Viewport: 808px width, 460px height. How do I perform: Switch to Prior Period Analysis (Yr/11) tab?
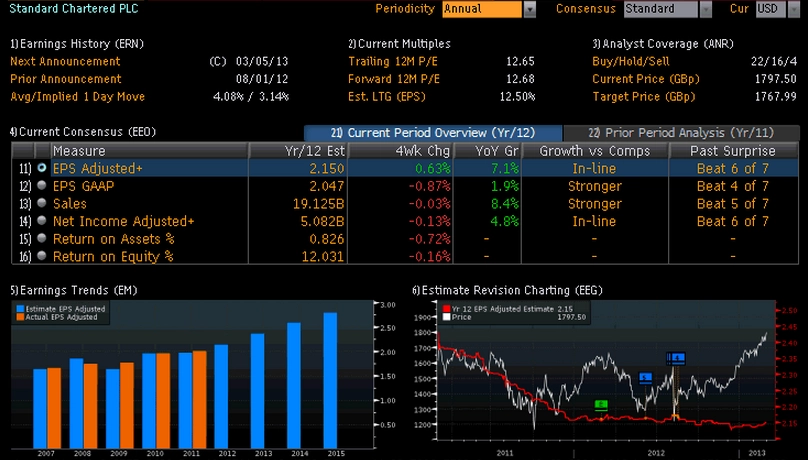pos(681,133)
